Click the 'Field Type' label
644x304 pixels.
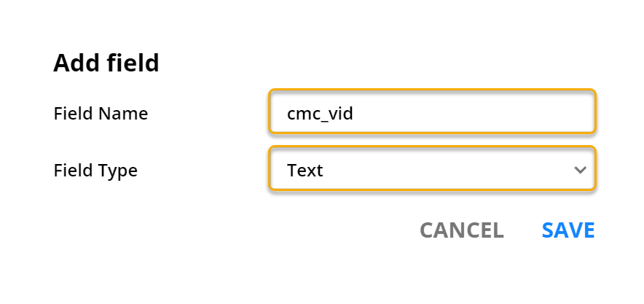tap(95, 171)
